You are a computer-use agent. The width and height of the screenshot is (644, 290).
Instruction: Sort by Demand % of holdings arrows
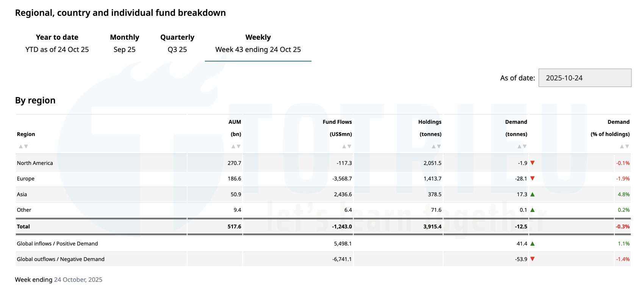pyautogui.click(x=624, y=147)
